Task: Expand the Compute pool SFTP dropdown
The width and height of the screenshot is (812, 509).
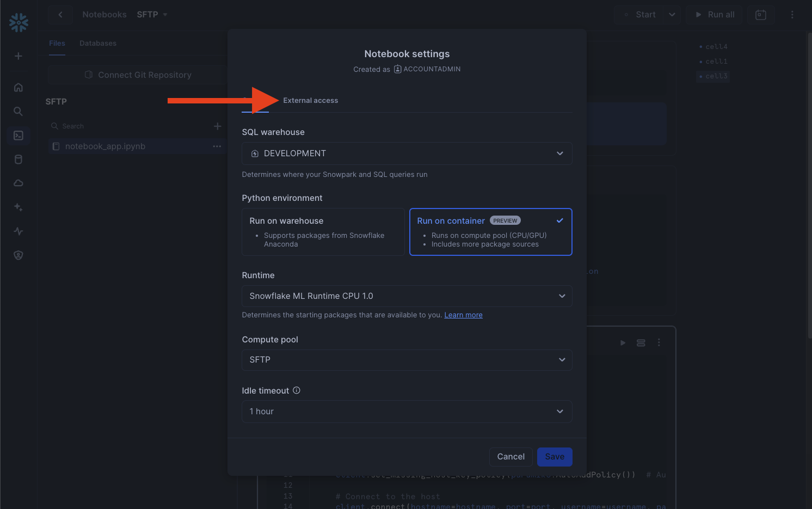Action: [x=407, y=360]
